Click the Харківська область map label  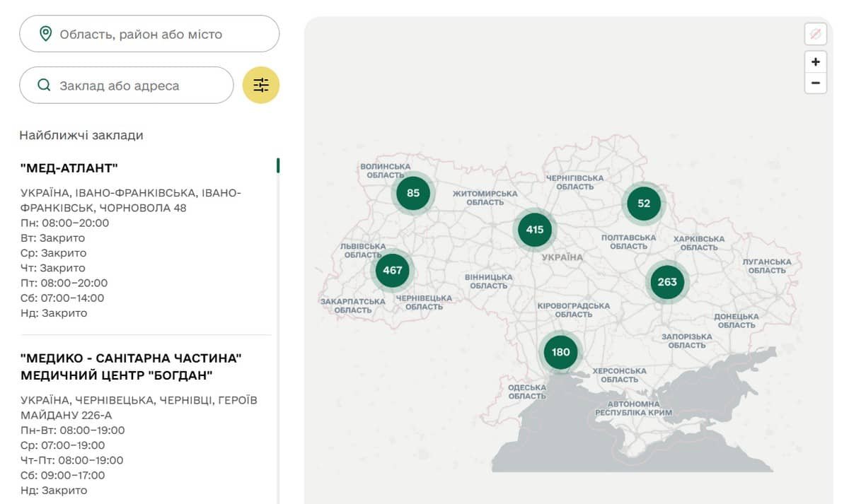point(699,243)
